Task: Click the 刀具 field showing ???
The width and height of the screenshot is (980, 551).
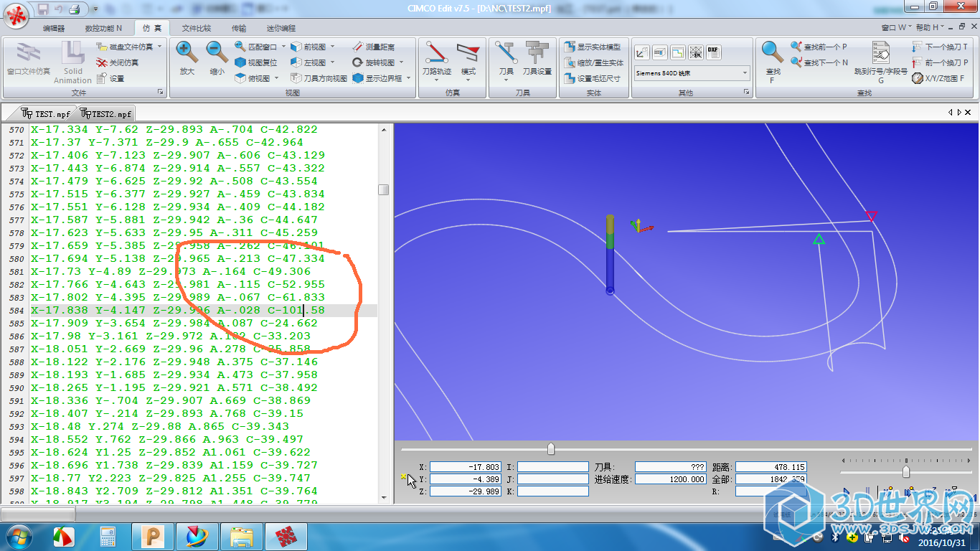Action: [x=671, y=467]
